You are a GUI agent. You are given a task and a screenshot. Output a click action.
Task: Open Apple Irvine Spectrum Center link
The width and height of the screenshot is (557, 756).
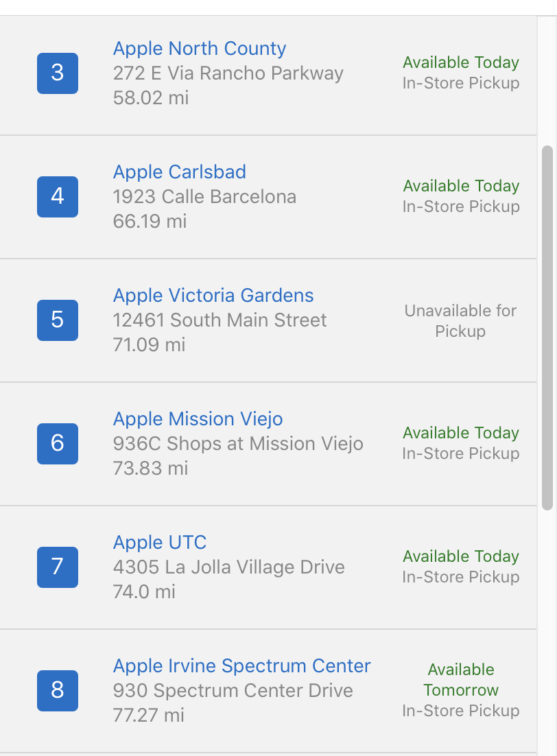pyautogui.click(x=241, y=666)
